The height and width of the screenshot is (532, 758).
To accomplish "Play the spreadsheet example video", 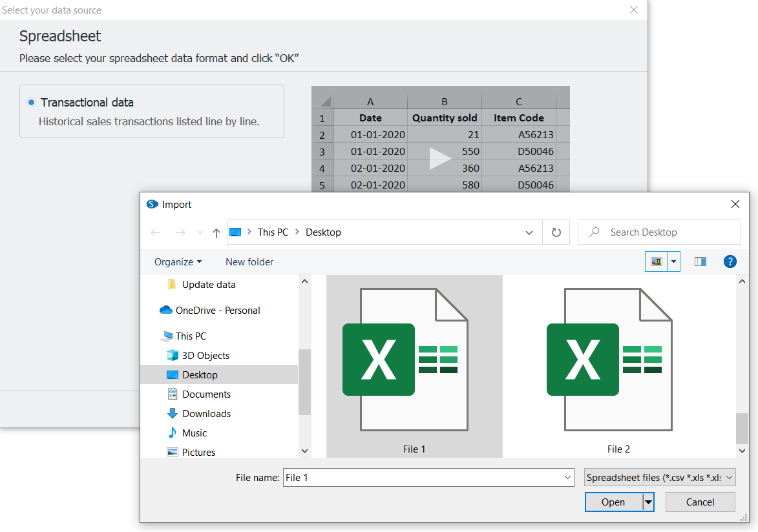I will pos(440,158).
